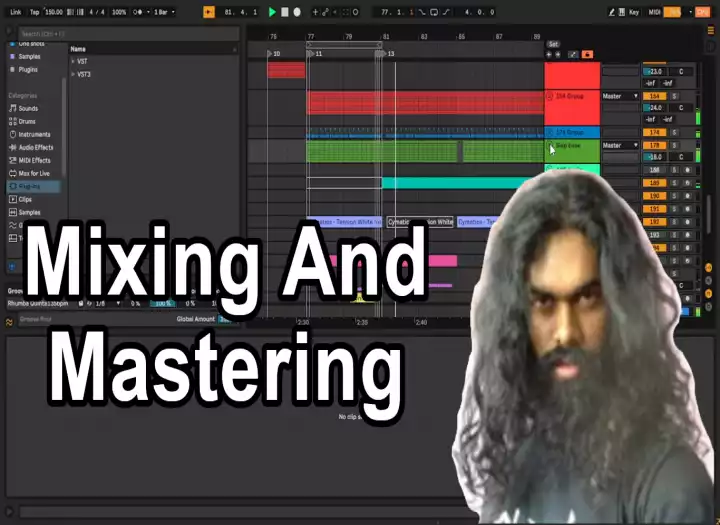Start playback with the green Play button
This screenshot has width=720, height=525.
point(272,12)
